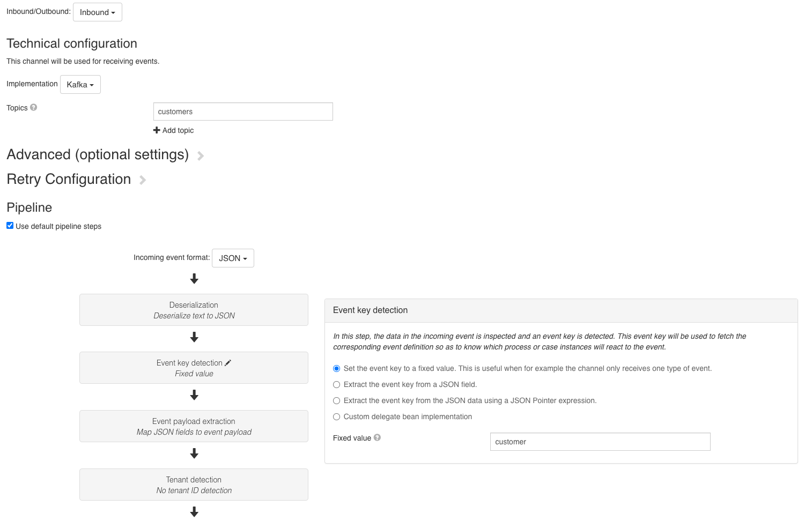Click the plus icon to add a topic
Viewport: 812px width, 521px height.
[156, 130]
